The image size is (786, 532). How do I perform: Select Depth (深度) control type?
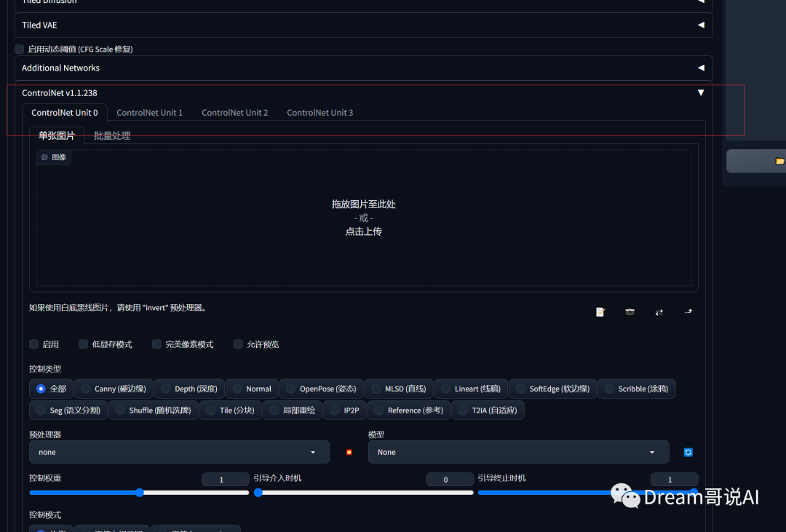(189, 389)
